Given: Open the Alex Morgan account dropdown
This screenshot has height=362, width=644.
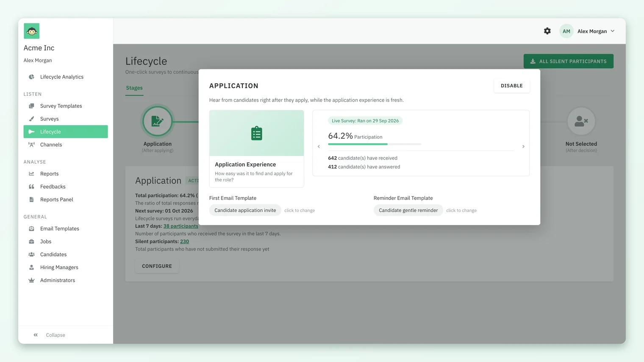Looking at the screenshot, I should [x=596, y=31].
